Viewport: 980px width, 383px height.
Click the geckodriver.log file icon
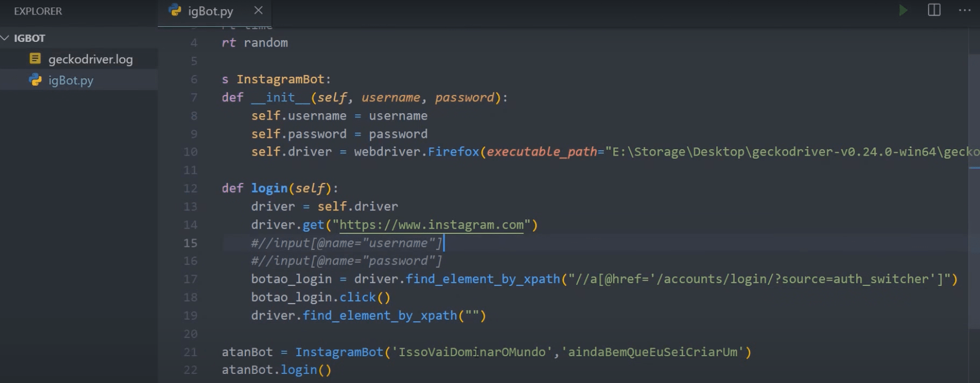pyautogui.click(x=35, y=58)
